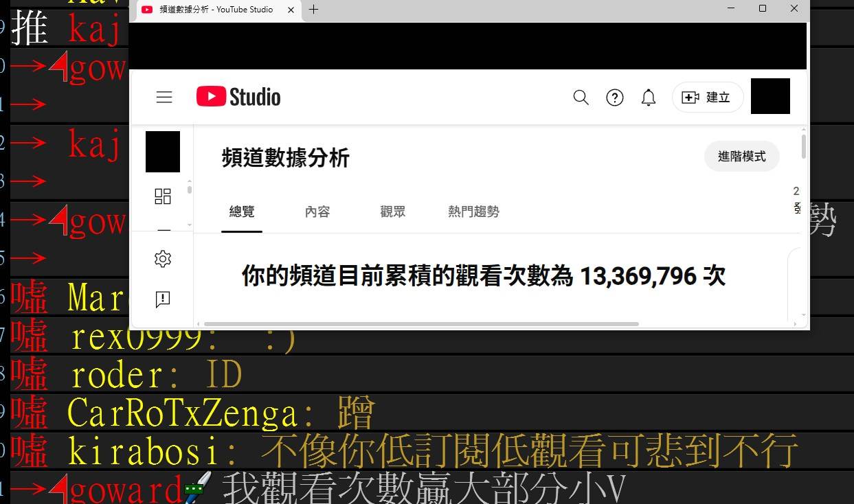Click the 頻道數據分析 heading
This screenshot has width=854, height=504.
click(x=286, y=158)
